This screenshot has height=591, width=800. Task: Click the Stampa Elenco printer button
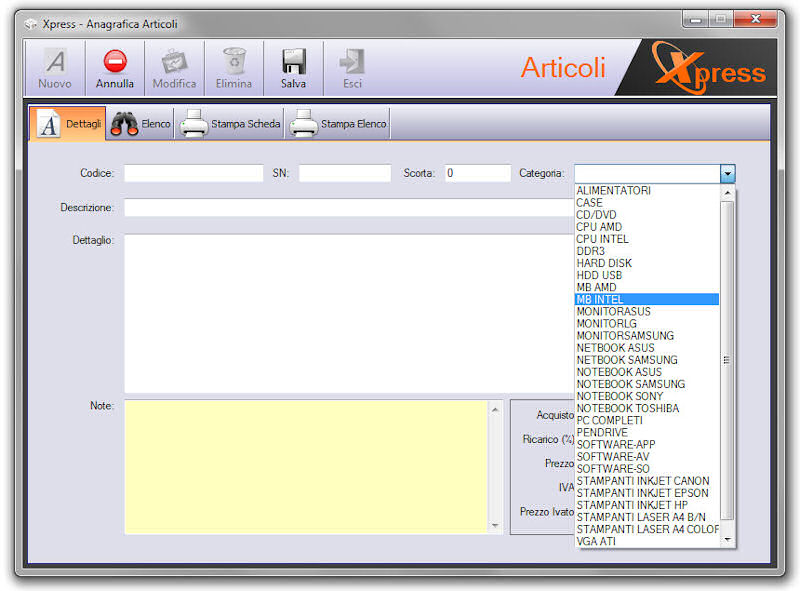pos(303,124)
